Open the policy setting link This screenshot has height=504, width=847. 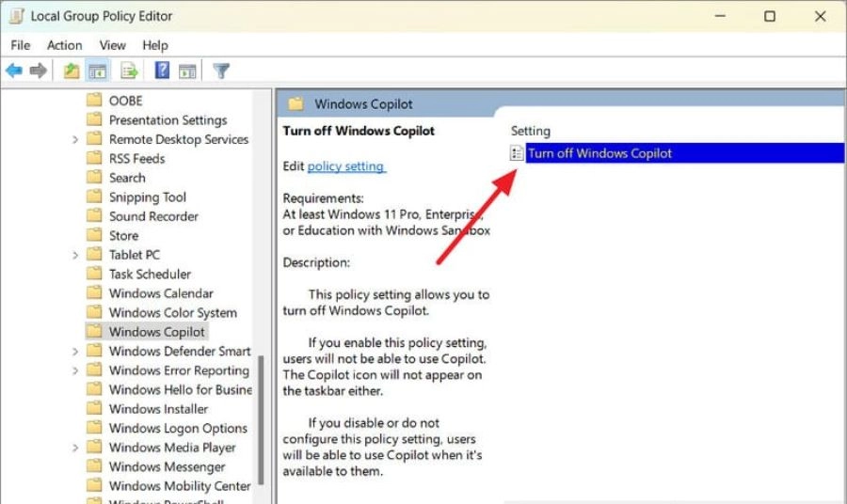tap(346, 166)
